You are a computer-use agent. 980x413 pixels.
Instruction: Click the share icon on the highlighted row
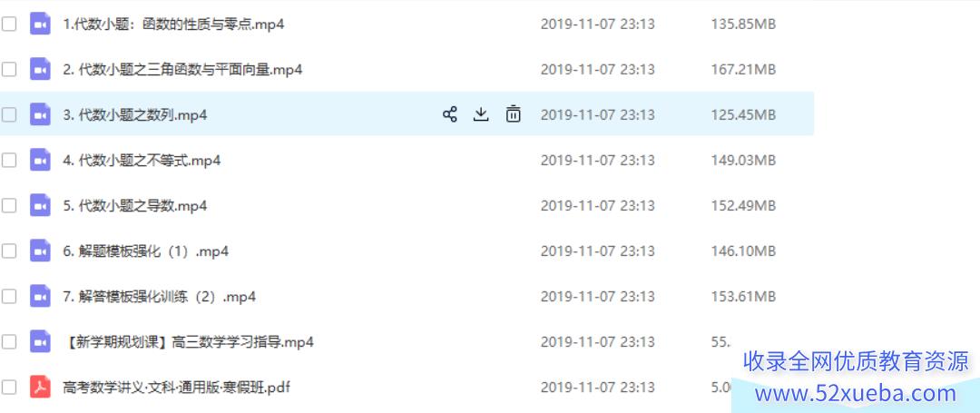click(449, 114)
